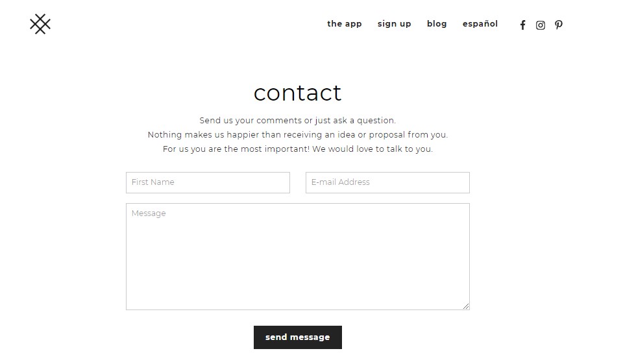
Task: Click into the E-mail Address field
Action: pyautogui.click(x=387, y=182)
